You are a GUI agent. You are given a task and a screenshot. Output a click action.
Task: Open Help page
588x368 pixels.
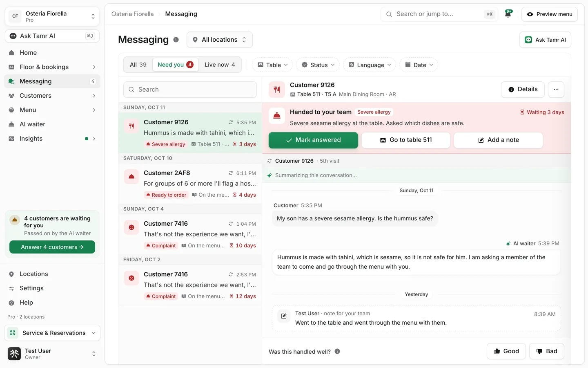[52, 303]
